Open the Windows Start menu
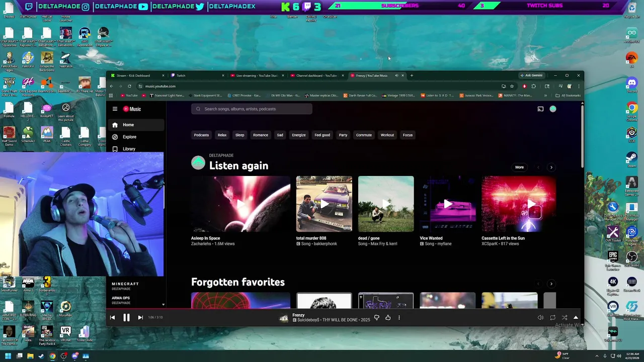 (x=8, y=356)
